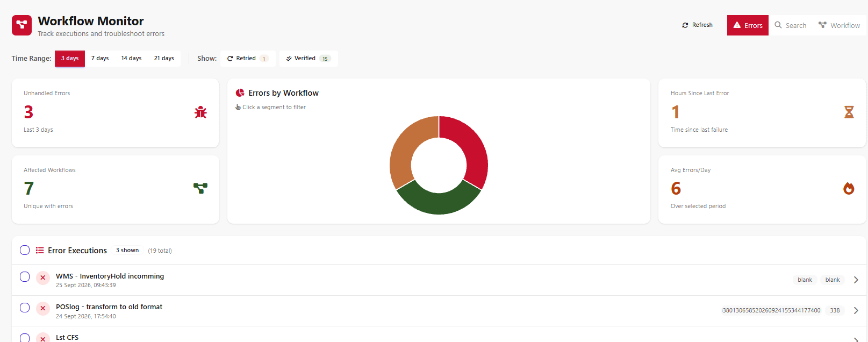Viewport: 868px width, 342px height.
Task: Select the 3 days time range
Action: tap(70, 58)
